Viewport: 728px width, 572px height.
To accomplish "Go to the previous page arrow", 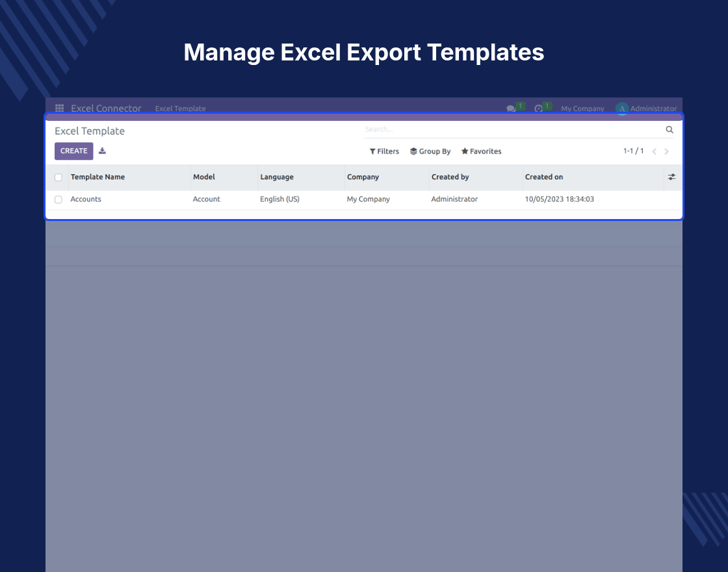I will 654,151.
